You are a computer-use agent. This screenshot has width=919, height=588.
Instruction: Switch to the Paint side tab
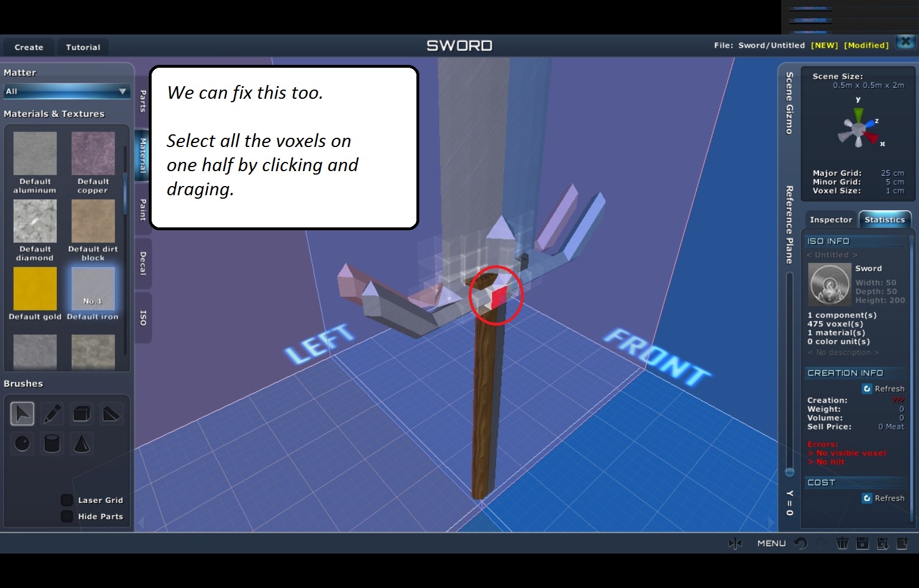(143, 209)
